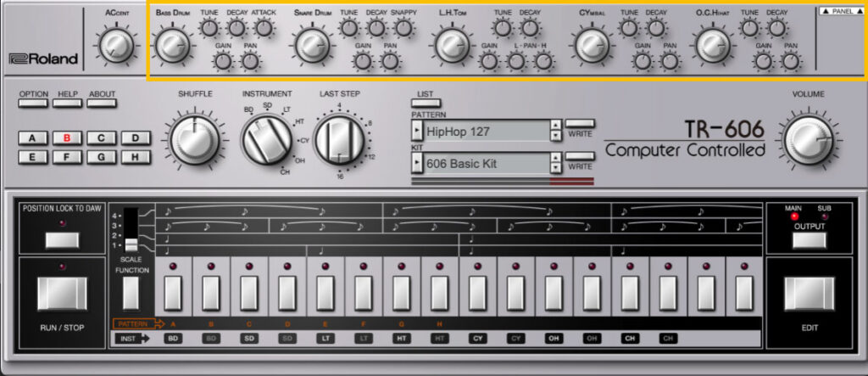The width and height of the screenshot is (868, 376).
Task: Select pattern bank B
Action: coord(68,138)
